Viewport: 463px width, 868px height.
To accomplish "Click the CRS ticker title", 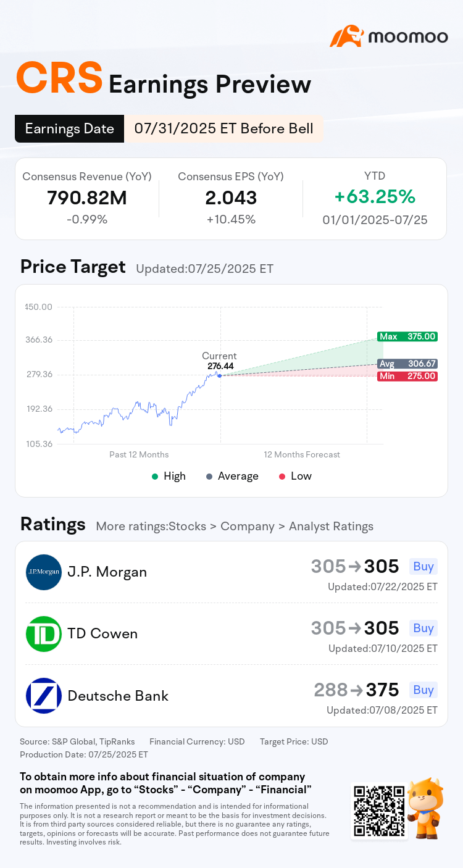I will pyautogui.click(x=59, y=78).
